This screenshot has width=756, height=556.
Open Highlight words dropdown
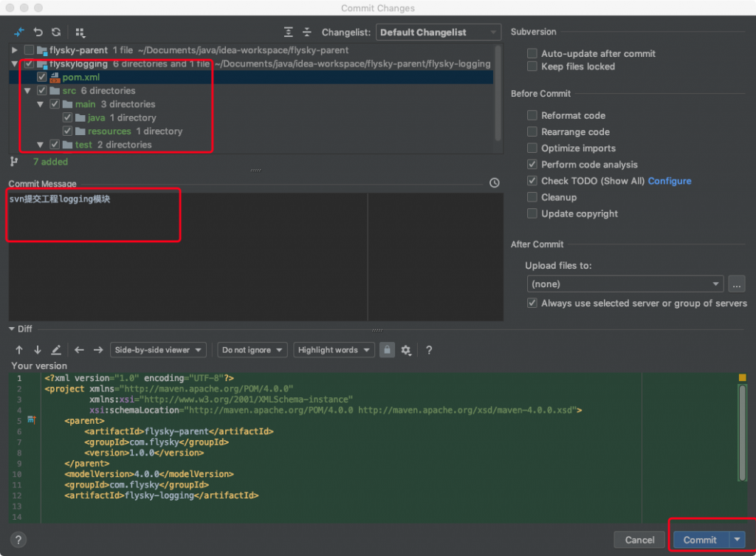[334, 350]
